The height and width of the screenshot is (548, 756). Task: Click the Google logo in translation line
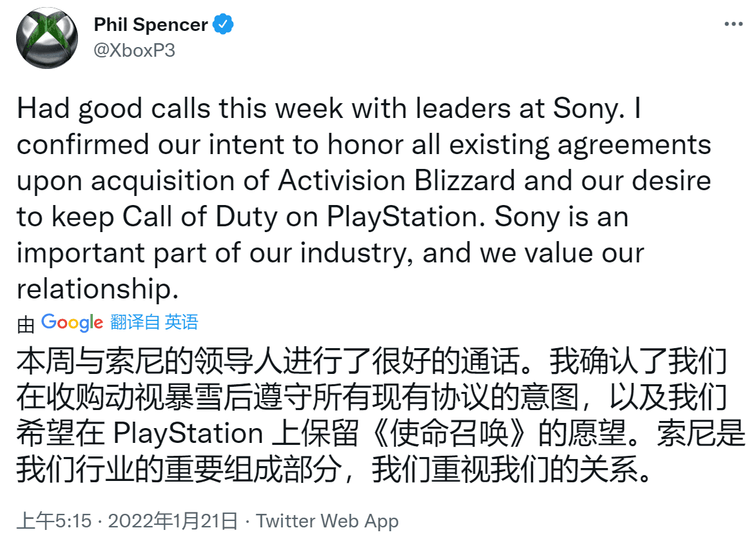(72, 323)
